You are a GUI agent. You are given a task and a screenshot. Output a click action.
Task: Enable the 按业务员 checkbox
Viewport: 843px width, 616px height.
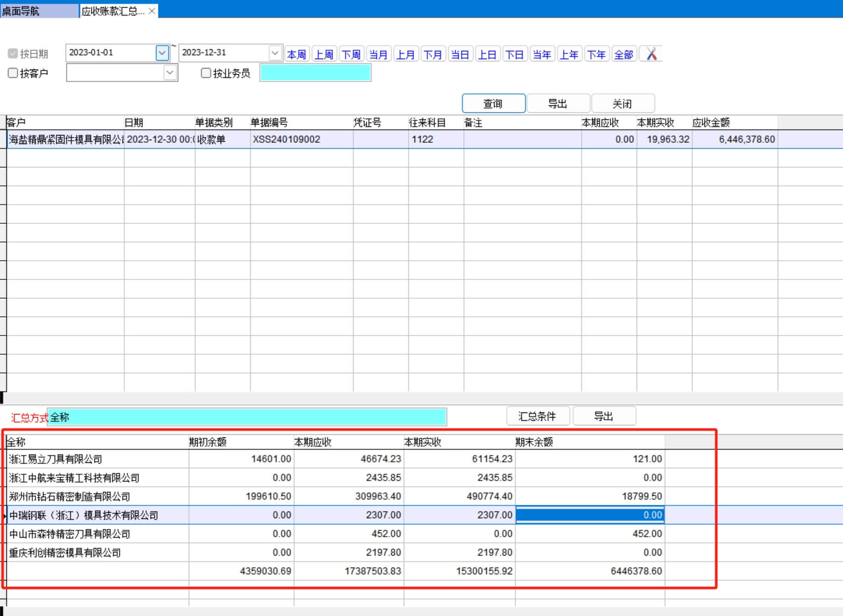206,73
